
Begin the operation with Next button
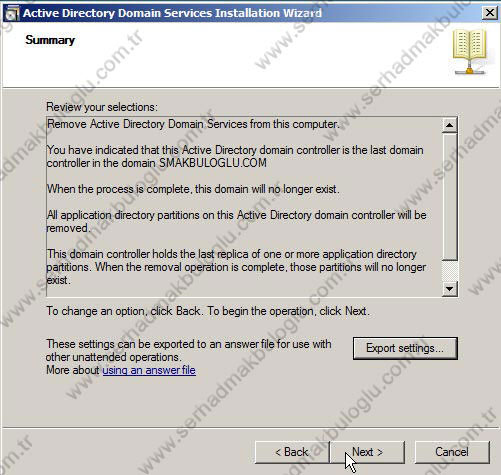[367, 452]
